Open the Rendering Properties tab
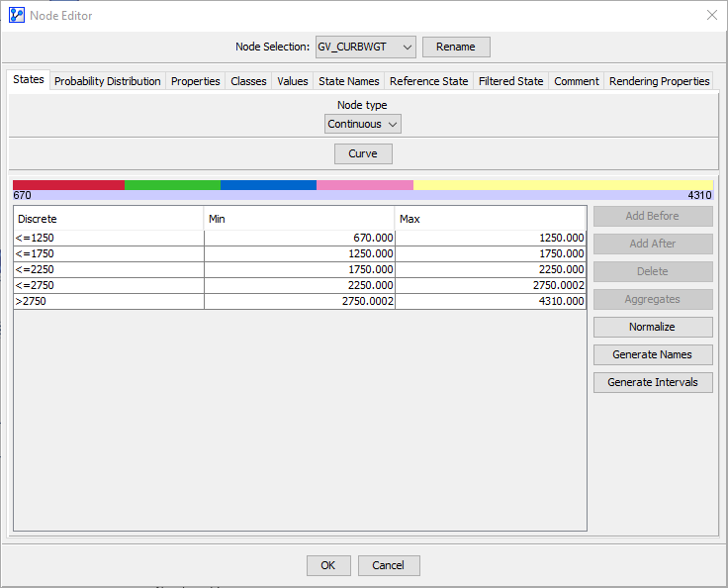The image size is (728, 588). point(659,81)
